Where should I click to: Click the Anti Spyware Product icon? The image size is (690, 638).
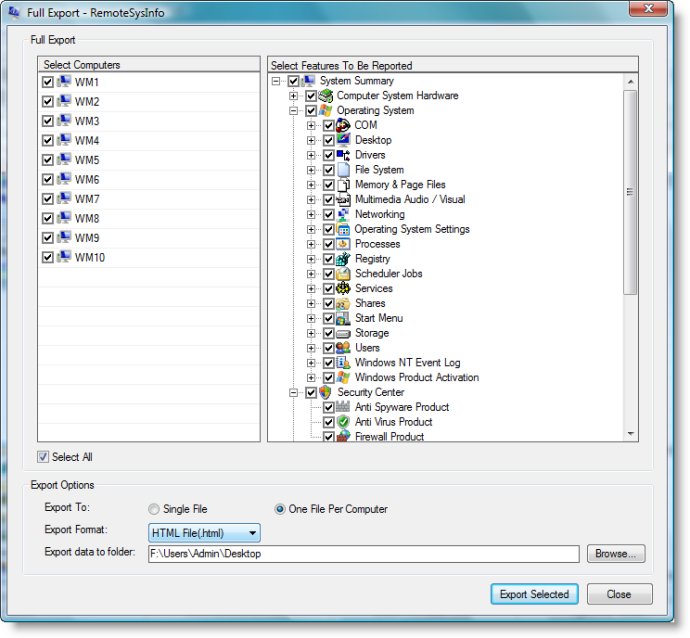click(x=343, y=407)
